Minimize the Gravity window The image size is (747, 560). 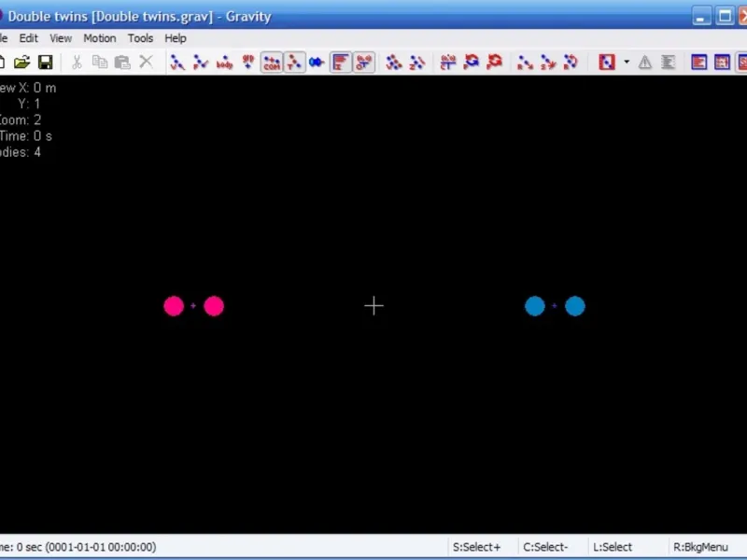[702, 16]
